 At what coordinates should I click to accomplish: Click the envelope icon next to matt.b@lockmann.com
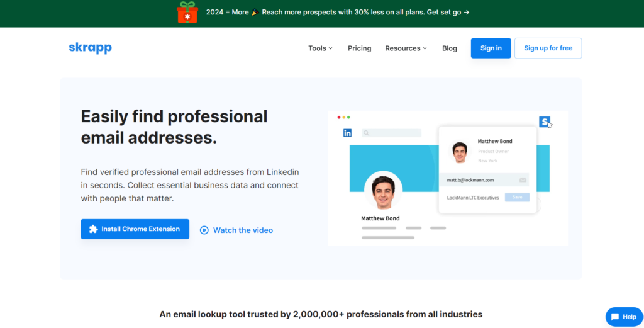coord(523,180)
